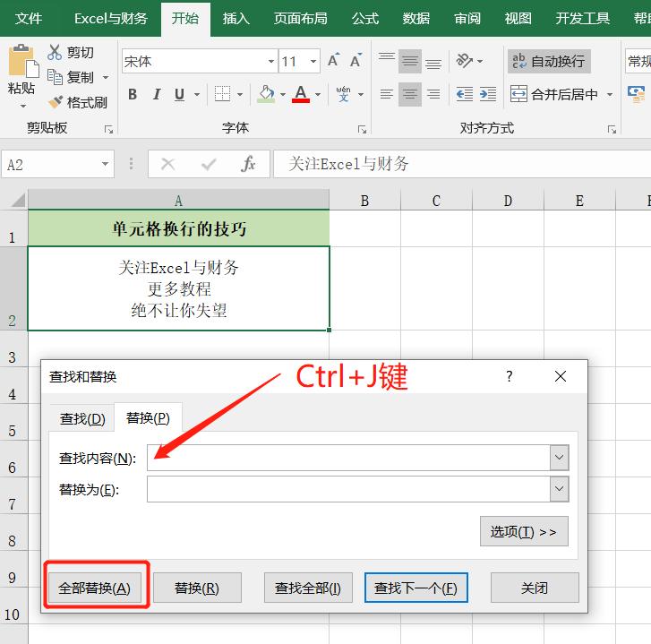Click the Copy (复制) icon
The height and width of the screenshot is (644, 651).
(x=55, y=77)
